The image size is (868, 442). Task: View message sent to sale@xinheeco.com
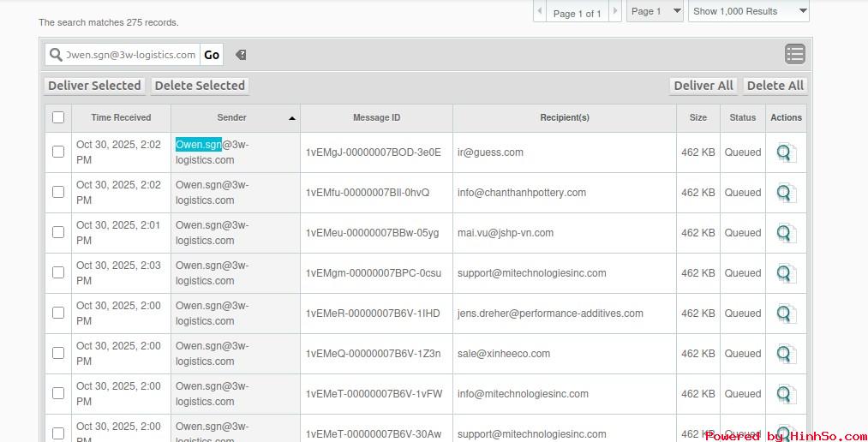pos(786,354)
